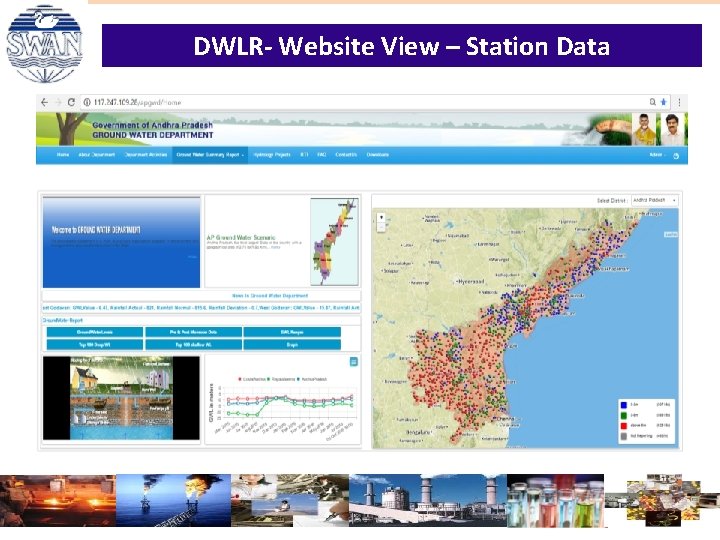This screenshot has height=540, width=720.
Task: Open the Hydrology Projects menu item
Action: click(272, 155)
